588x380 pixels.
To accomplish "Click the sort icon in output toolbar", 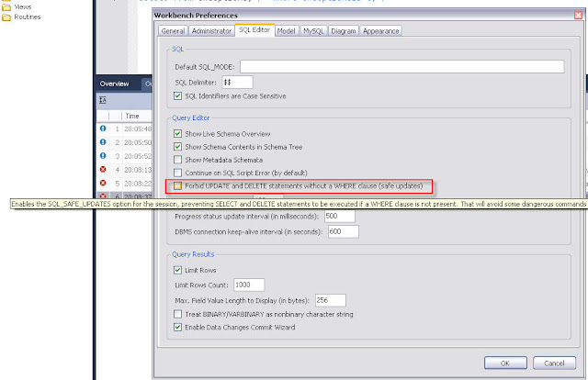I will [103, 100].
